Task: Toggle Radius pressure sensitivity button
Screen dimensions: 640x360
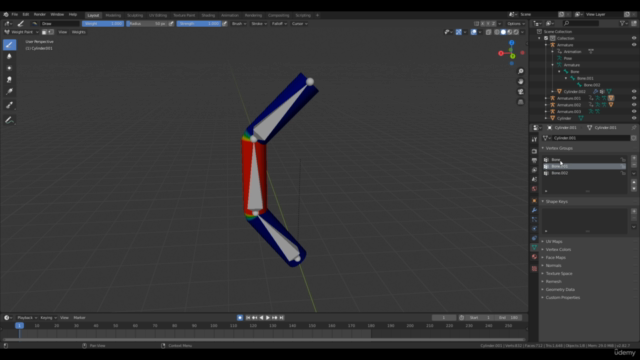Action: (171, 24)
